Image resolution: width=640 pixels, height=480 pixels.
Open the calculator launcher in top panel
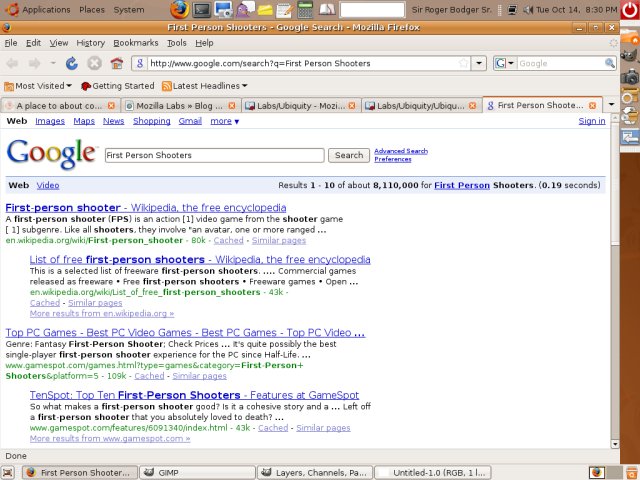(x=305, y=9)
